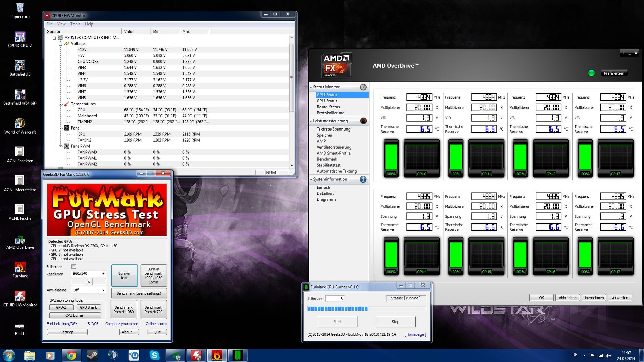This screenshot has height=362, width=644.
Task: Open GPU-Z from FurMark monitoring tools
Action: (61, 307)
